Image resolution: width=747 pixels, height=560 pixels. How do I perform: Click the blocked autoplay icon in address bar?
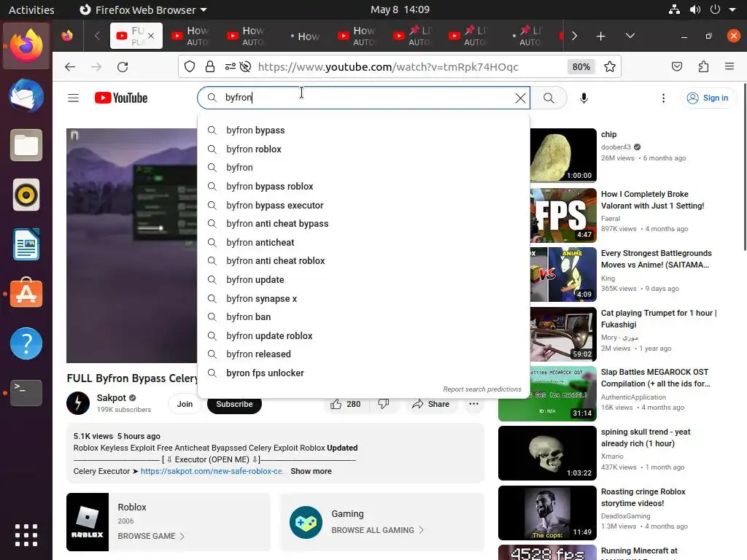tap(245, 66)
